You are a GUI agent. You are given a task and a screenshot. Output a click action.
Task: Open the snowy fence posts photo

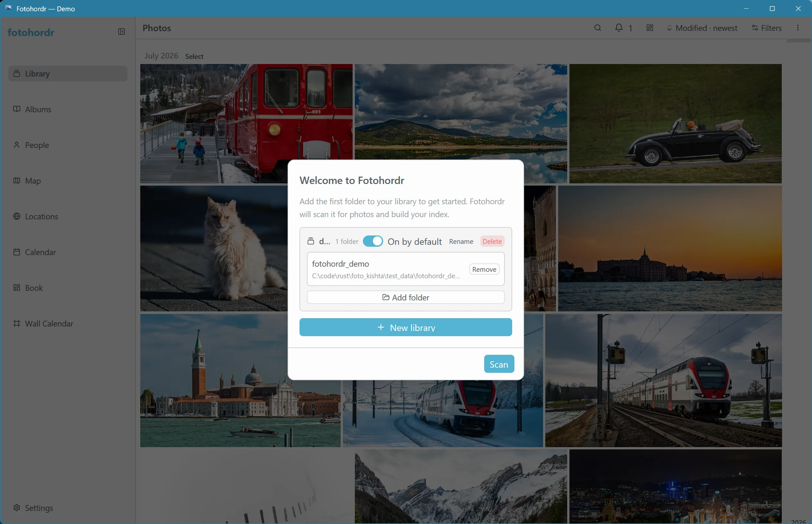point(246,487)
